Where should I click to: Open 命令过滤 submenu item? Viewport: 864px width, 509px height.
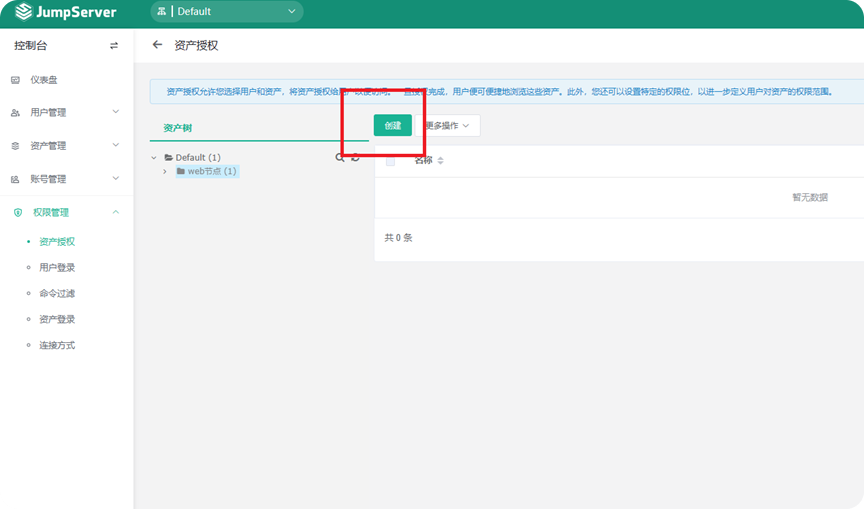(x=57, y=294)
